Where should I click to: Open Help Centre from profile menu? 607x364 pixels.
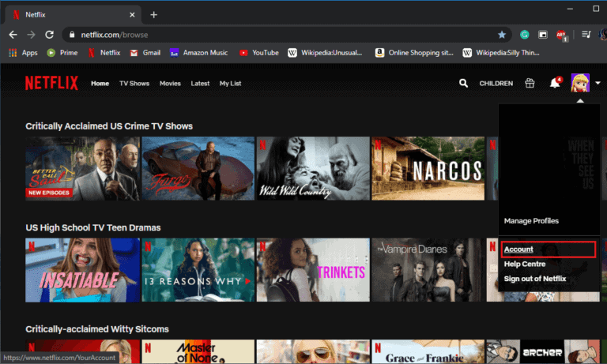pyautogui.click(x=525, y=265)
